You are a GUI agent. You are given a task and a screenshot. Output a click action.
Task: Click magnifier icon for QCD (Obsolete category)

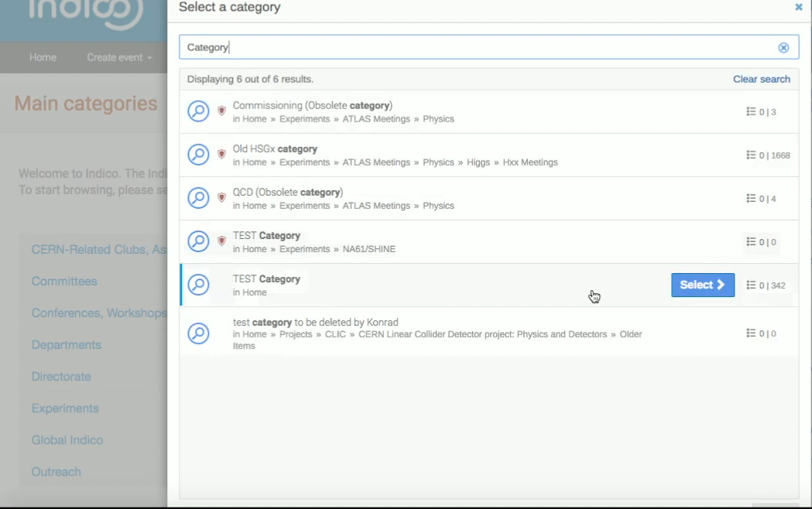[x=198, y=198]
